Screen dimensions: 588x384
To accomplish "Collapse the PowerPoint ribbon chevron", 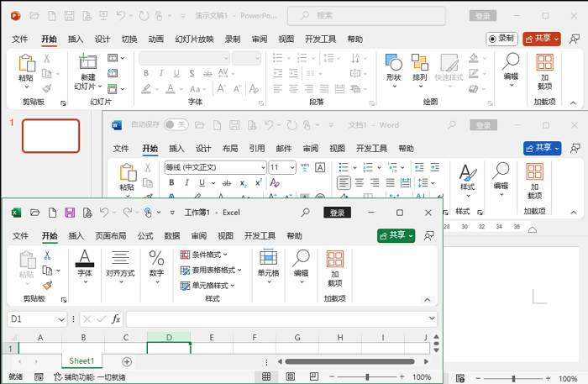I will pos(573,103).
